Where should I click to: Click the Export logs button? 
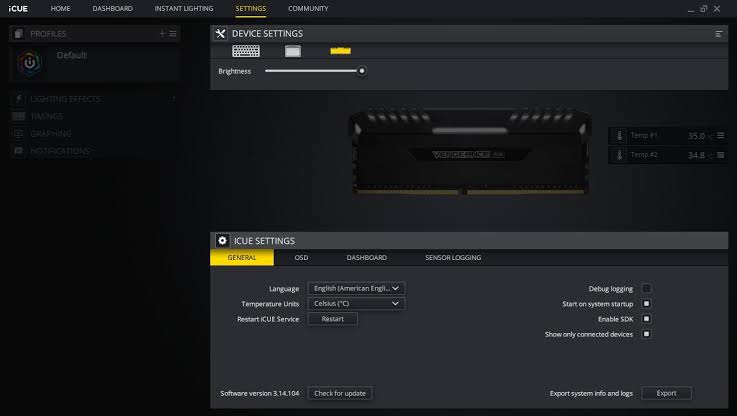tap(666, 393)
